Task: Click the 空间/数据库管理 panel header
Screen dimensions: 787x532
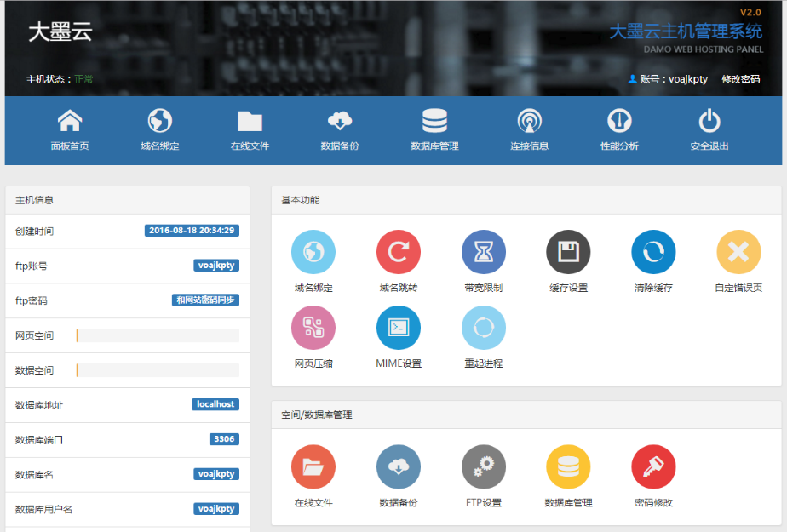Action: [526, 415]
